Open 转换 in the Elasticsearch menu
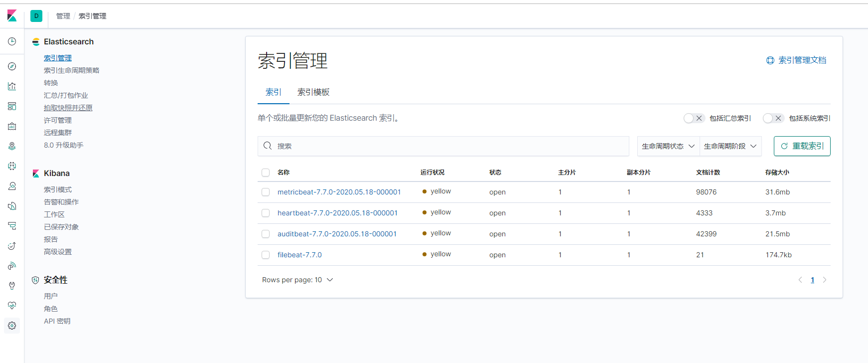The image size is (868, 363). click(x=51, y=83)
